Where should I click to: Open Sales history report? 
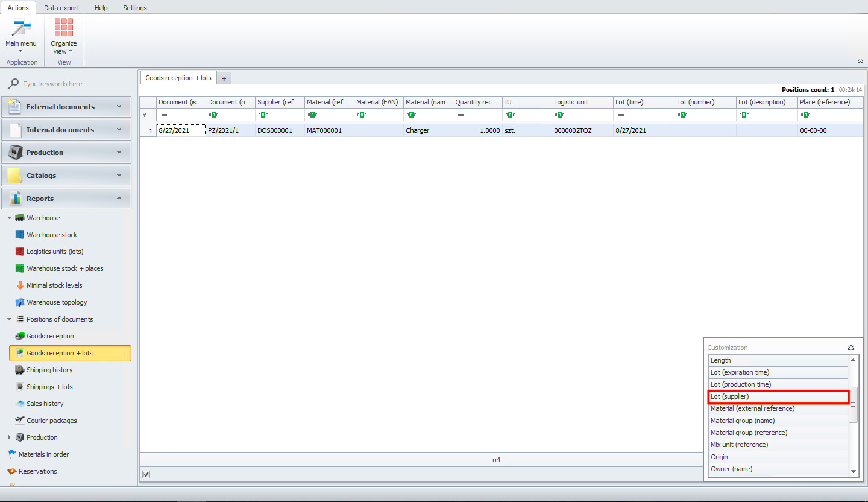pyautogui.click(x=45, y=404)
